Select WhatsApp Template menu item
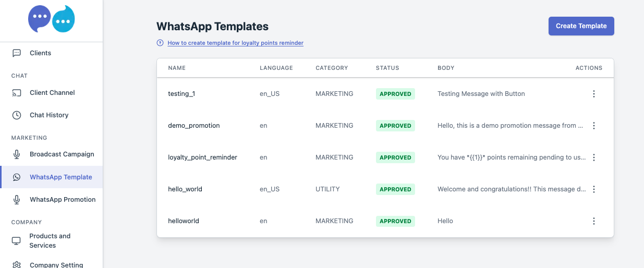Screen dimensions: 644x268 tap(51, 177)
